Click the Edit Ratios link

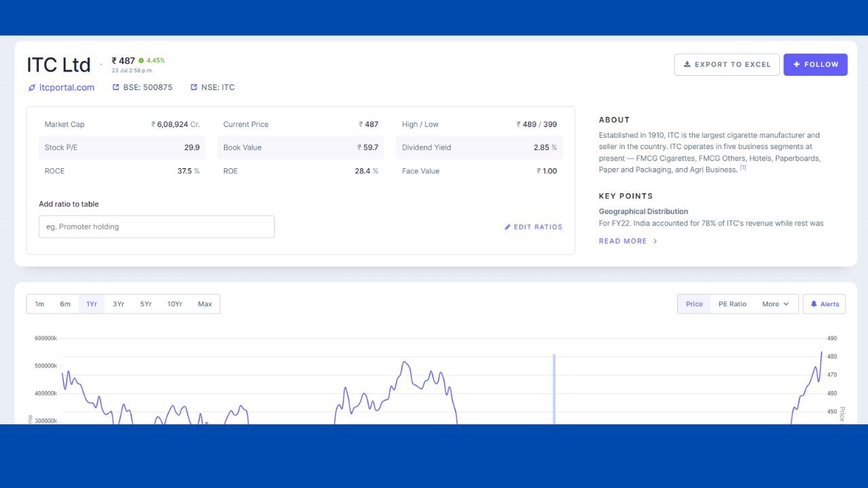click(x=533, y=227)
